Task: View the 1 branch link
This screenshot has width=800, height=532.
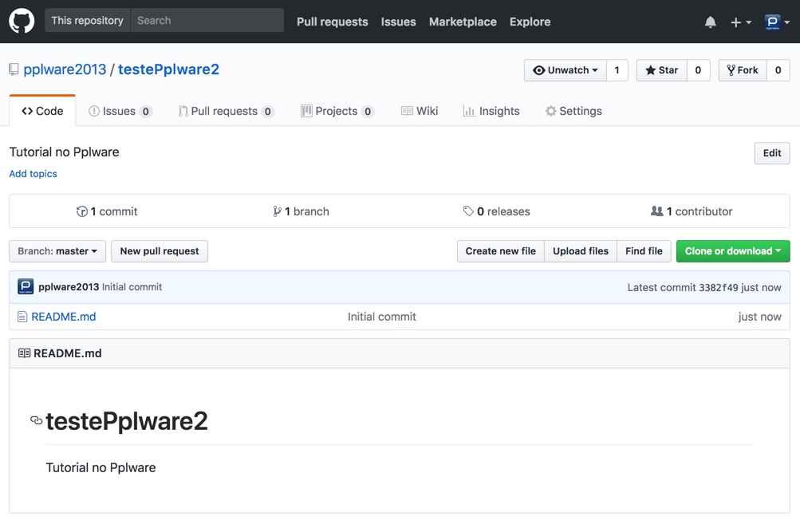Action: pyautogui.click(x=301, y=211)
